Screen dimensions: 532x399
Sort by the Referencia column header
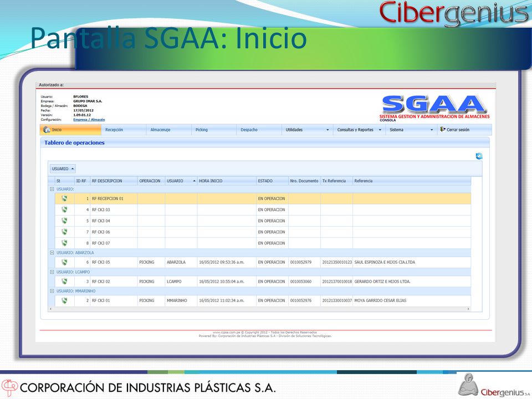(412, 181)
